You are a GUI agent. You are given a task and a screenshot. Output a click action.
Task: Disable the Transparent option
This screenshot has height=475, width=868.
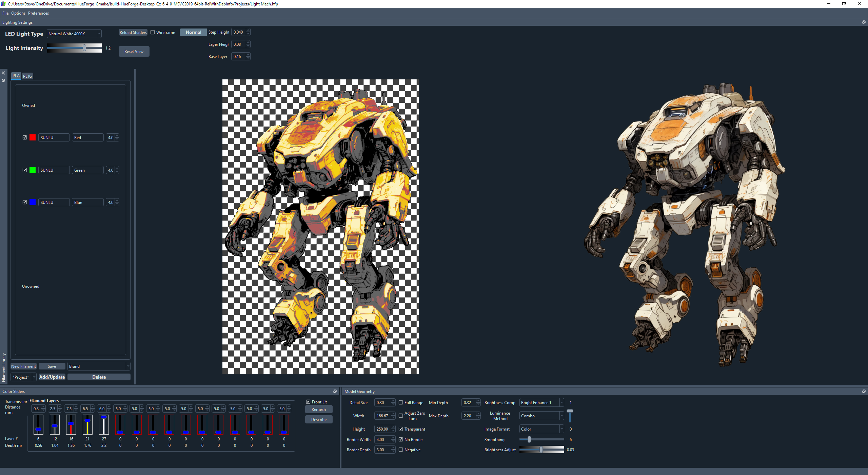[401, 429]
